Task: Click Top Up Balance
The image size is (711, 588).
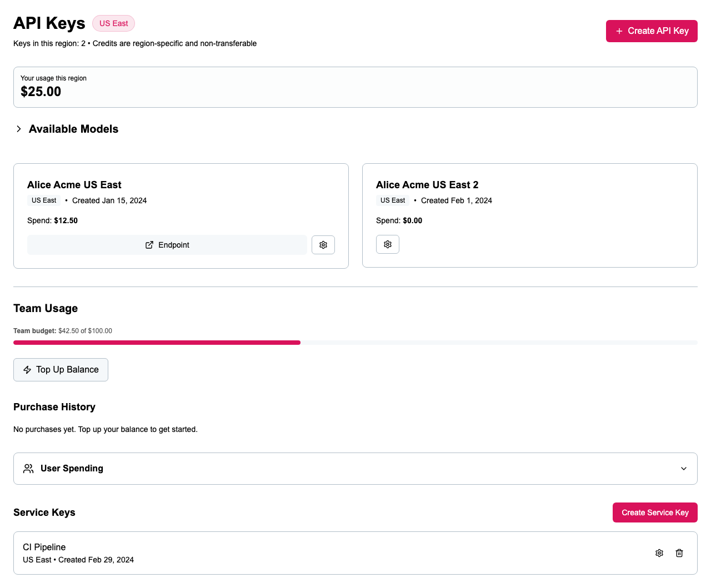Action: [61, 370]
